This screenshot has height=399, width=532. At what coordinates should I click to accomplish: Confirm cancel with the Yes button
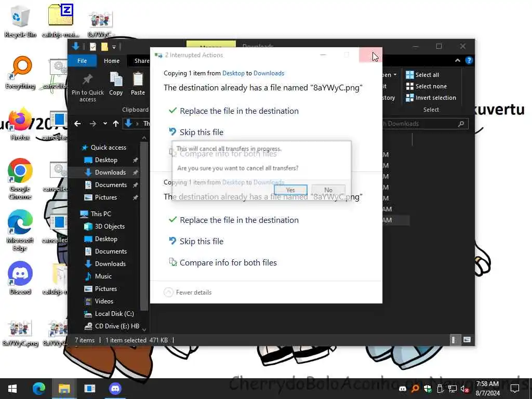[290, 190]
